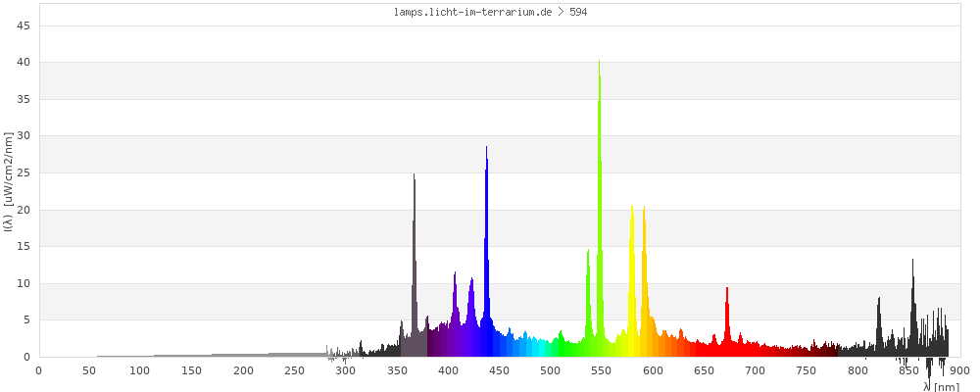This screenshot has height=392, width=980.
Task: Click the x-axis tick label "200"
Action: point(244,371)
